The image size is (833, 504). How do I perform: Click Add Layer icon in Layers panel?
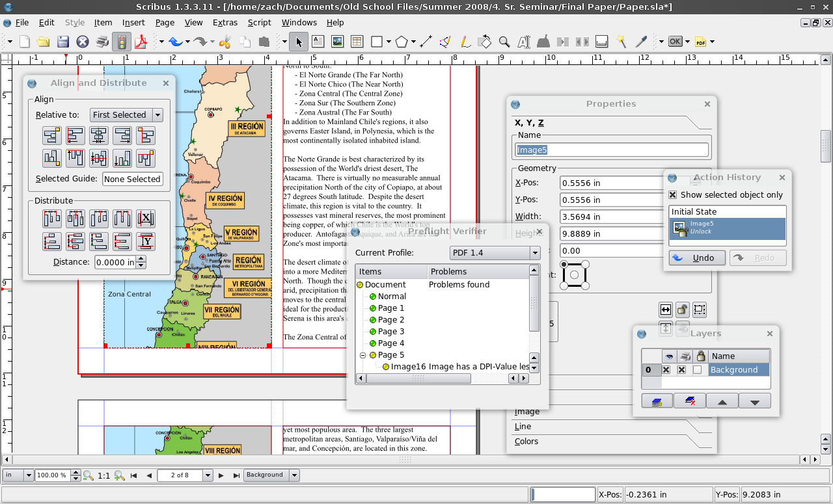(x=657, y=401)
